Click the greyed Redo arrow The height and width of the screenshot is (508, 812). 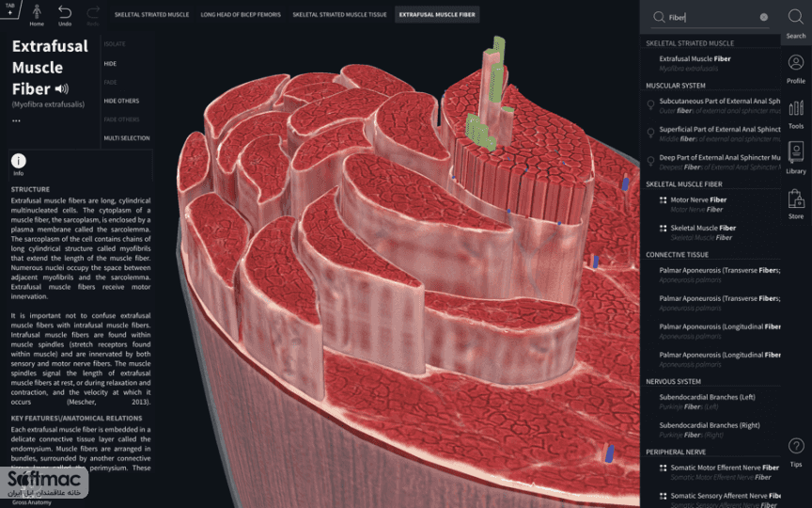point(93,15)
